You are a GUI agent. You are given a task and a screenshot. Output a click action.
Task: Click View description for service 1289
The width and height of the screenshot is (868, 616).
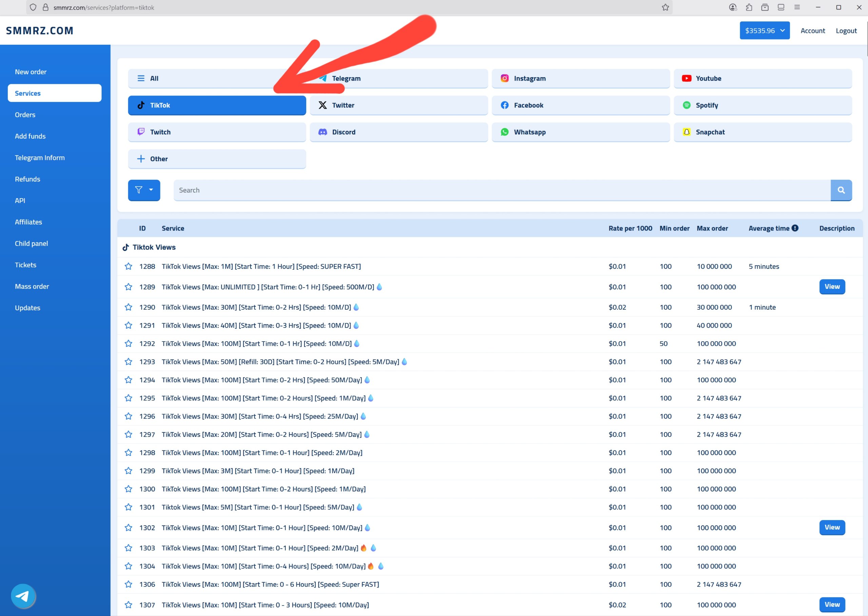[832, 287]
